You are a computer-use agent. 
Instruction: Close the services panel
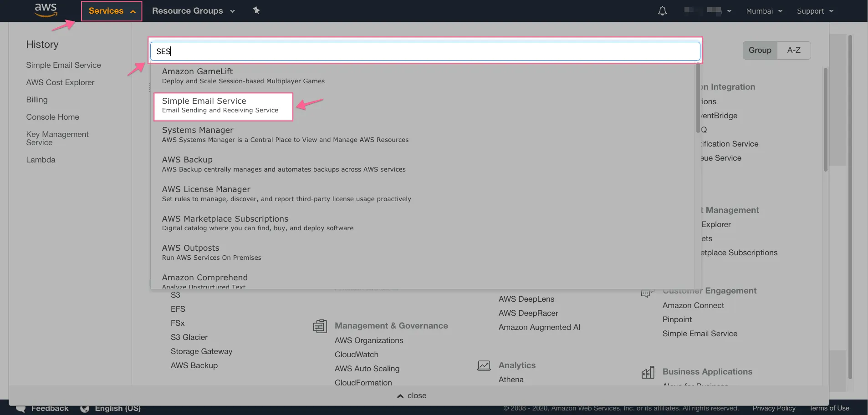(x=412, y=395)
